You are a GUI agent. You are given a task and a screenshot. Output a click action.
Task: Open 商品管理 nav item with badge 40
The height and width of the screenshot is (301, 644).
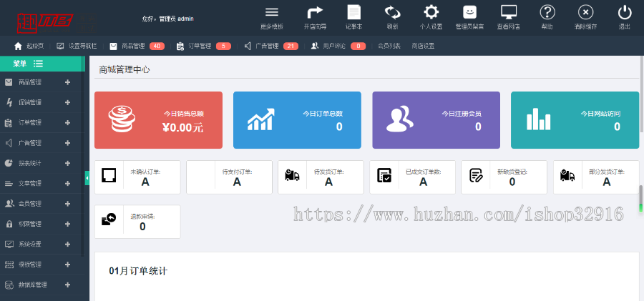(x=137, y=46)
